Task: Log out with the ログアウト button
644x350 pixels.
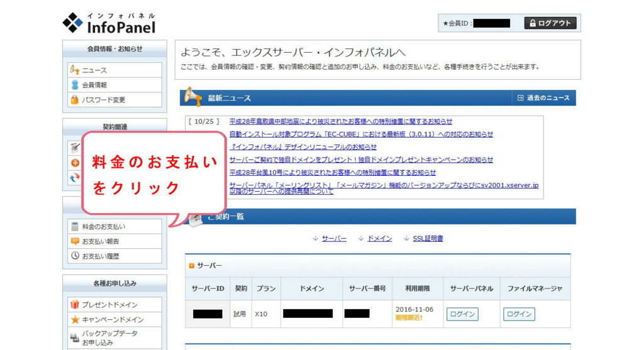Action: click(550, 23)
